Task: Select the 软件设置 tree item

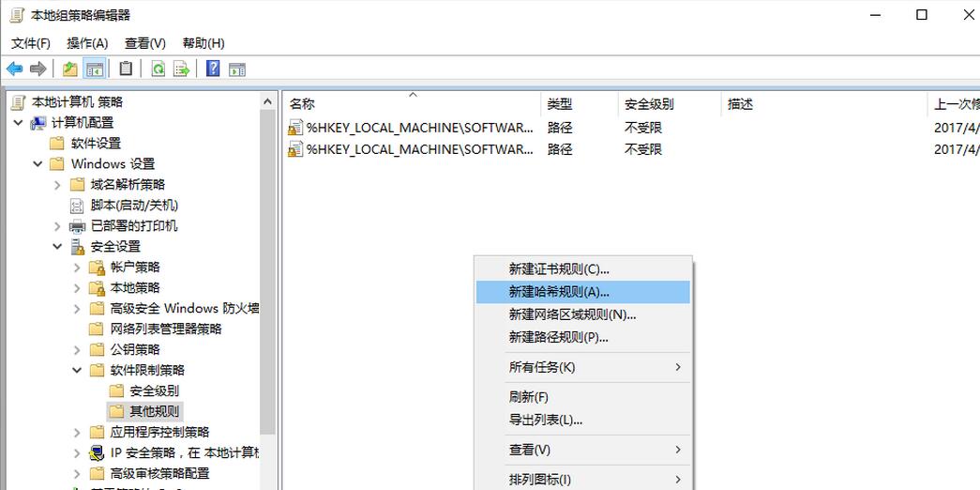Action: coord(96,144)
